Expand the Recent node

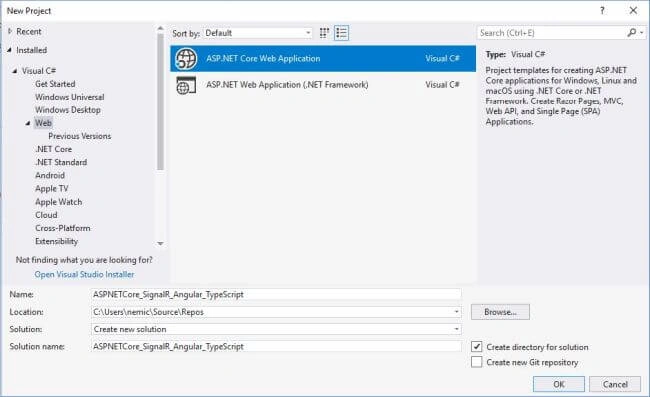click(10, 31)
